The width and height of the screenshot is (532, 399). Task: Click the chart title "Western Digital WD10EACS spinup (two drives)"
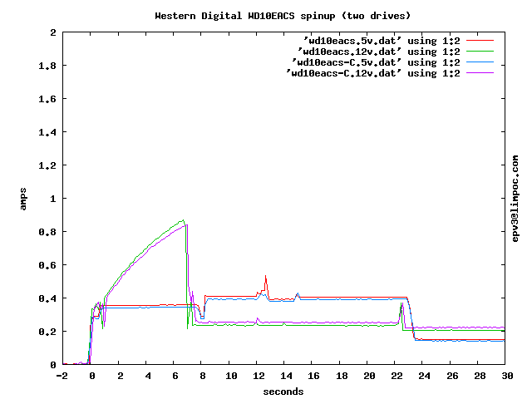[283, 16]
